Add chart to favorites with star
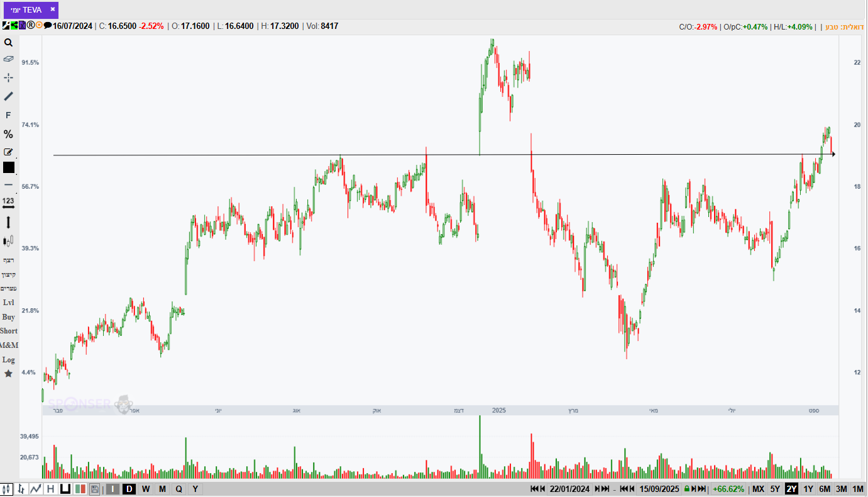 click(x=9, y=374)
